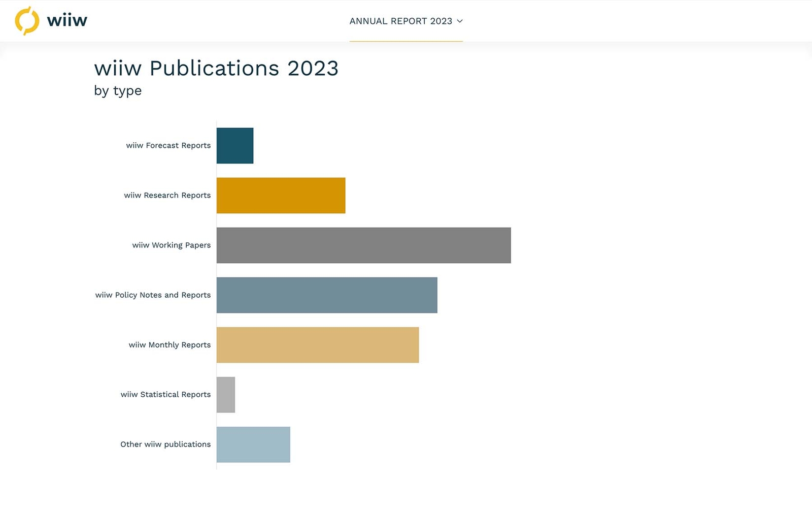
Task: Click the 'Other wiiw publications' axis label
Action: tap(165, 444)
